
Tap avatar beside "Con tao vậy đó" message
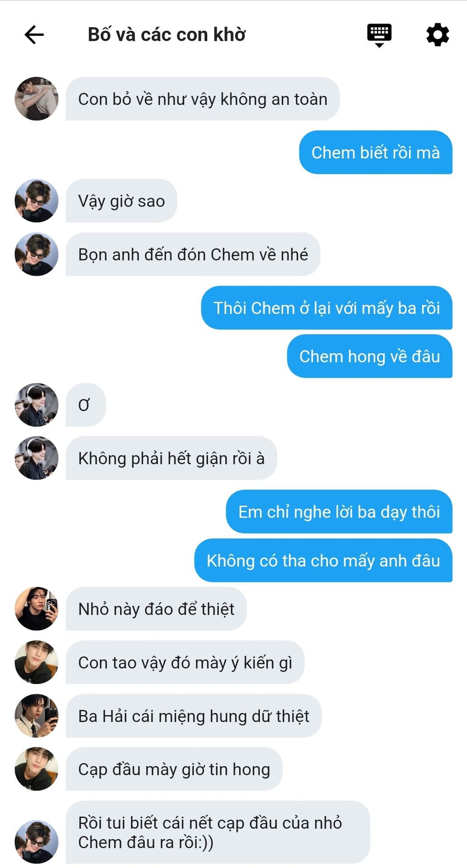37,662
